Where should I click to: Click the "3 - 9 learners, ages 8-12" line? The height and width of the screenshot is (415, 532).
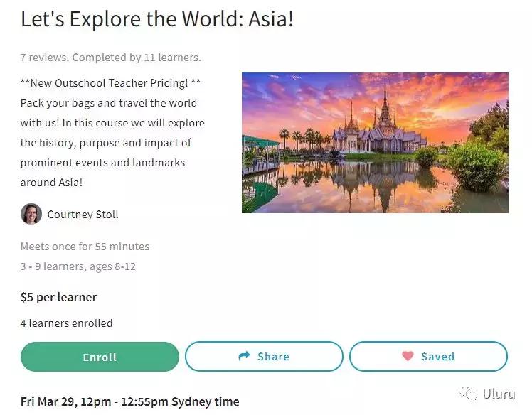pyautogui.click(x=78, y=266)
